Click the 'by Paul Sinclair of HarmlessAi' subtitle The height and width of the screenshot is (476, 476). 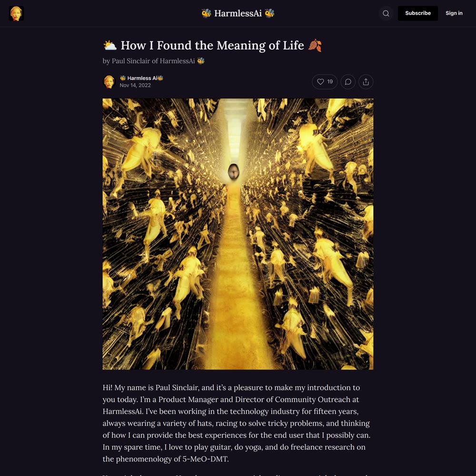[x=154, y=61]
